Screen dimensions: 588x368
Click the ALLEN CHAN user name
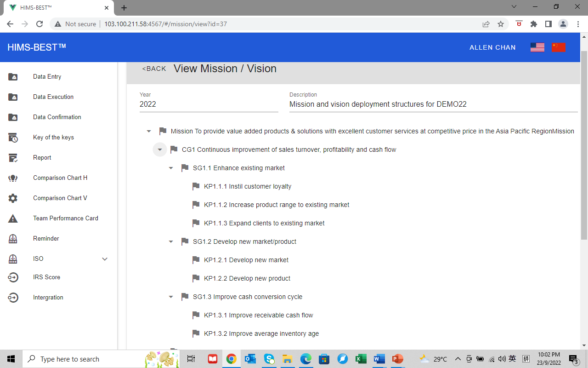492,47
